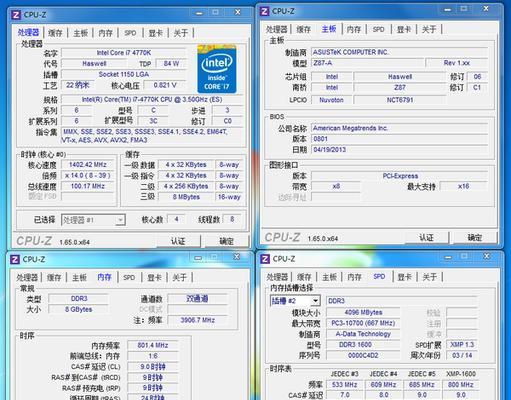This screenshot has width=511, height=400.
Task: Minimize the SPD CPU-Z window
Action: pyautogui.click(x=448, y=257)
